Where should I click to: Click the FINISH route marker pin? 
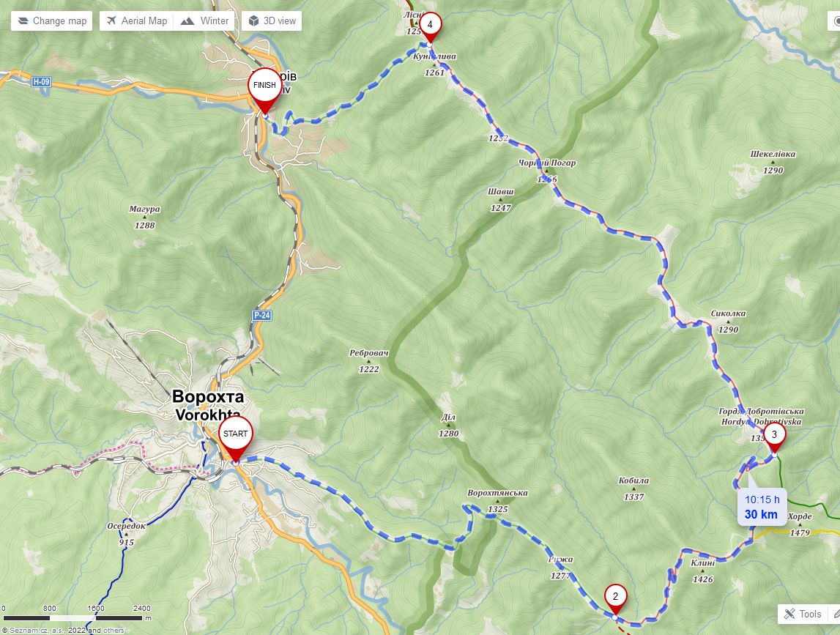pyautogui.click(x=264, y=89)
